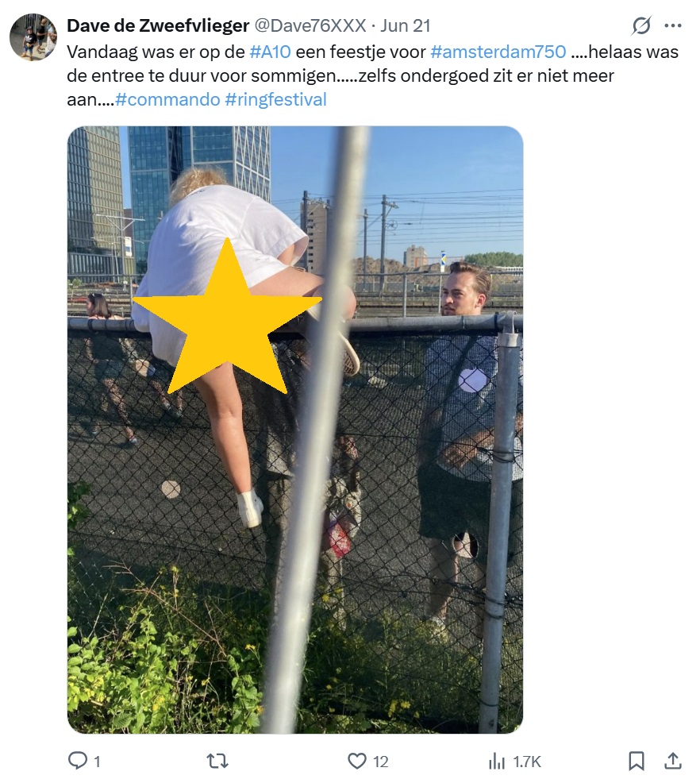Click the display name Dave de Zweefvlieger
The image size is (700, 783).
coord(158,25)
